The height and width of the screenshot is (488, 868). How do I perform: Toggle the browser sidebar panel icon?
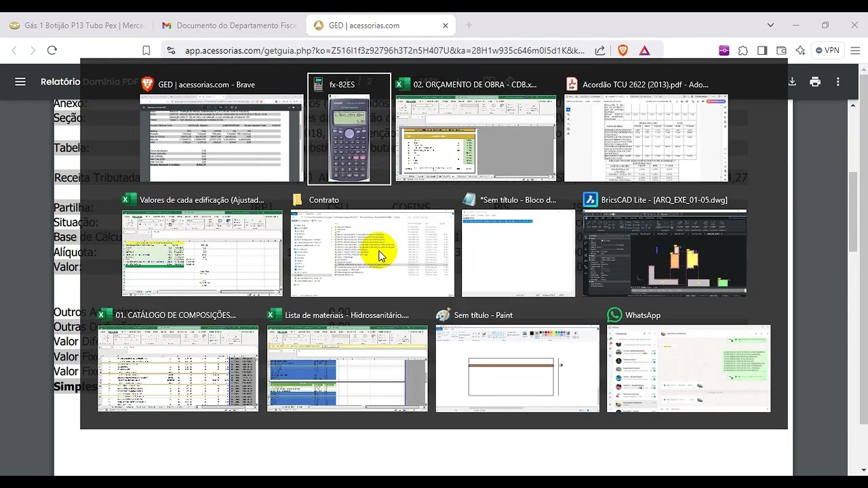762,50
